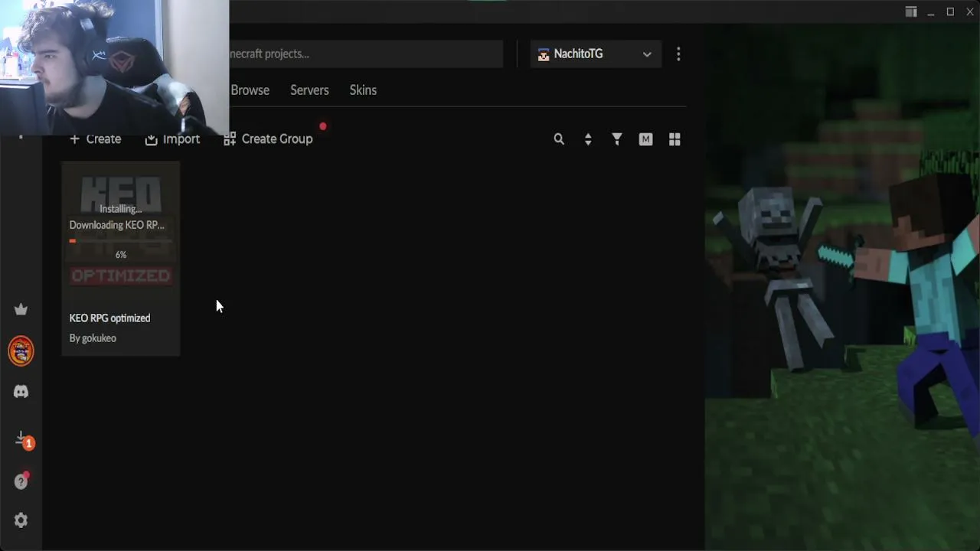Toggle the panel layout icon in the title bar

(911, 11)
